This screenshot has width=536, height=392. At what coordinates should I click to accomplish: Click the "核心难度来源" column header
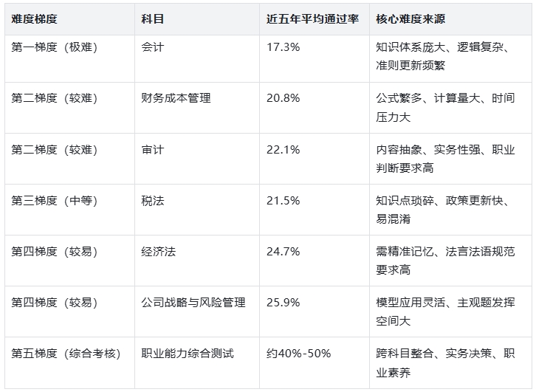click(416, 18)
